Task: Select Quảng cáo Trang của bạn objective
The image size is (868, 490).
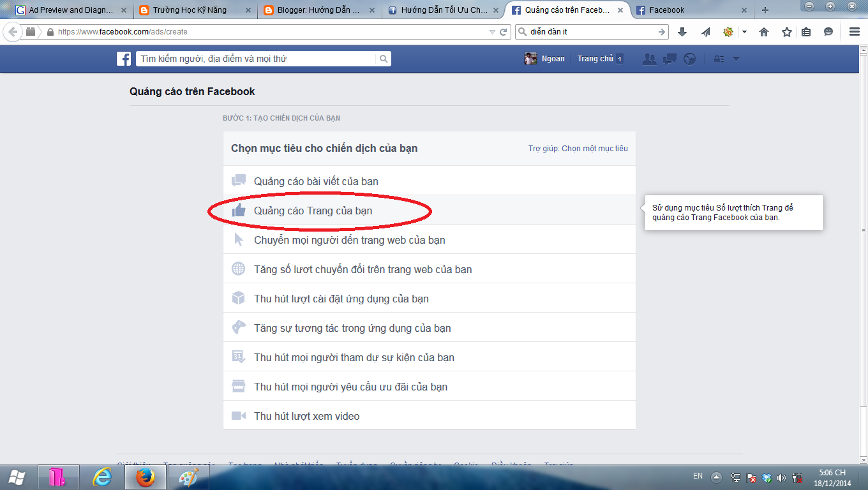Action: click(313, 211)
